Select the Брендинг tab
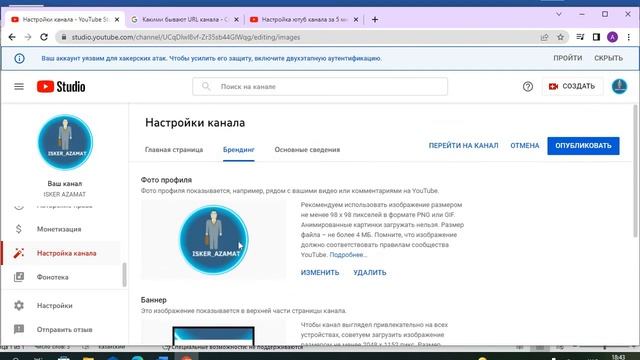Image resolution: width=640 pixels, height=360 pixels. 239,149
